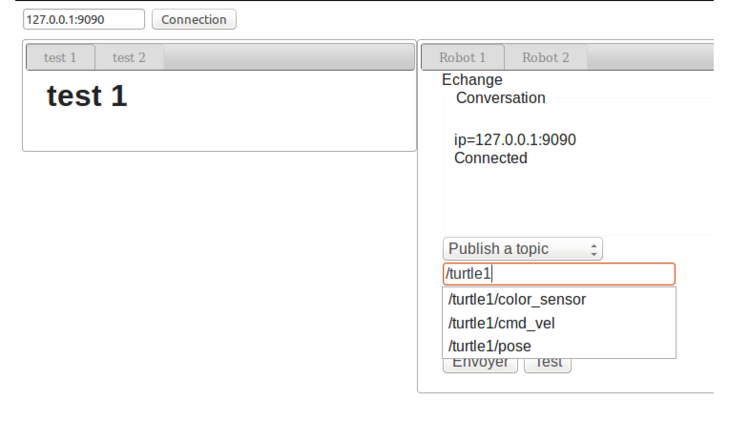Screen dimensions: 750x422
Task: Click the Connected status message
Action: pyautogui.click(x=490, y=158)
